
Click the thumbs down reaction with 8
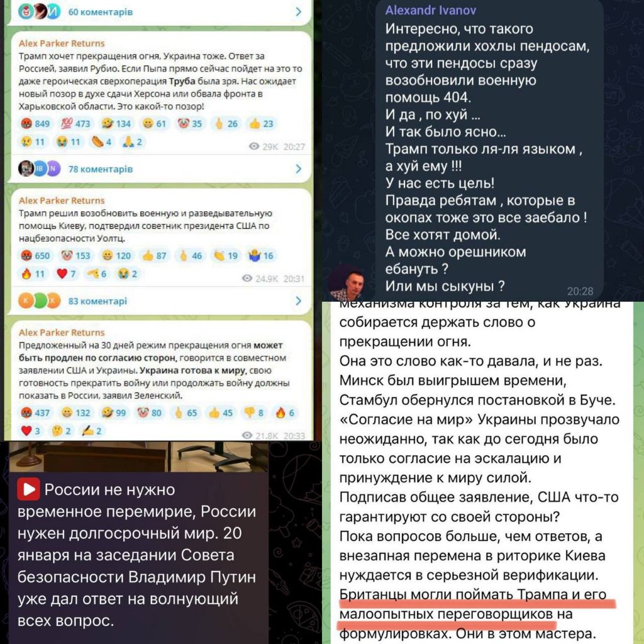pyautogui.click(x=254, y=413)
